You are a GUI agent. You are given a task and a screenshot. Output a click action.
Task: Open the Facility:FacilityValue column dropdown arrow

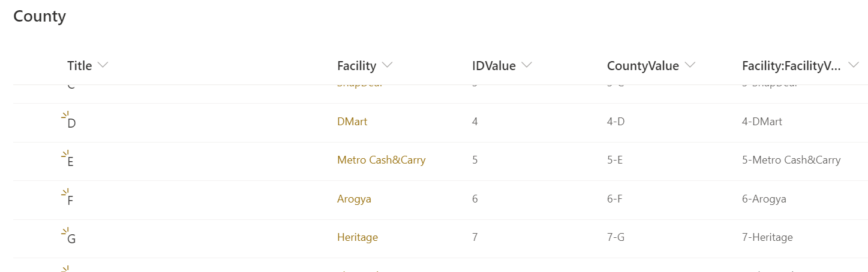click(853, 66)
